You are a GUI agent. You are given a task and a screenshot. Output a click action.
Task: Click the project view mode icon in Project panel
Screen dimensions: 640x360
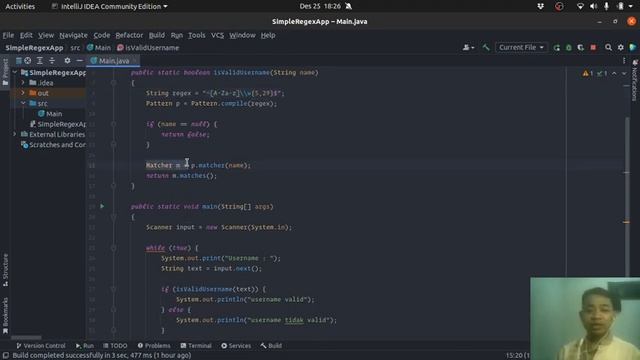tap(18, 61)
